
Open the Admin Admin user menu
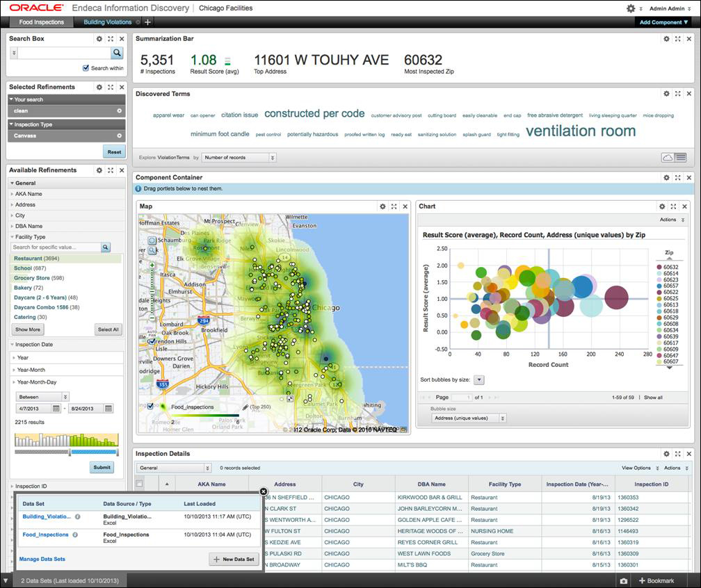[670, 8]
